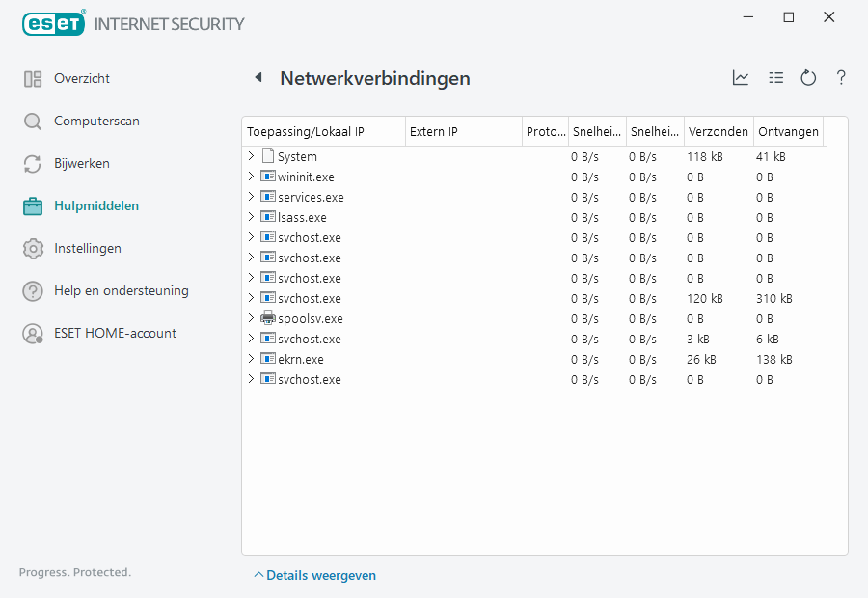Screen dimensions: 868x598
Task: Click the ESET logo in the header
Action: (x=53, y=23)
